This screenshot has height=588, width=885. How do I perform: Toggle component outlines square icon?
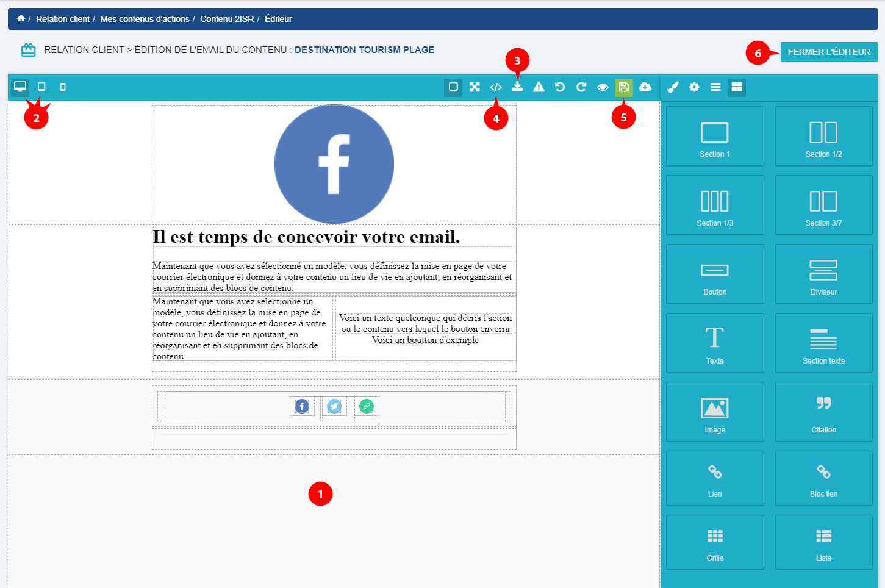pos(453,87)
